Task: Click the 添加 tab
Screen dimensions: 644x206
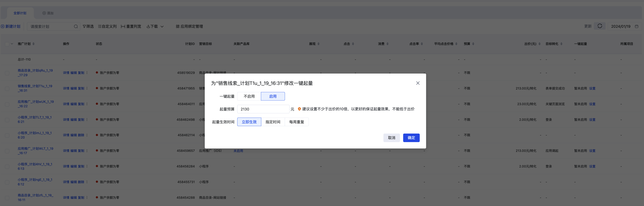Action: pos(48,13)
